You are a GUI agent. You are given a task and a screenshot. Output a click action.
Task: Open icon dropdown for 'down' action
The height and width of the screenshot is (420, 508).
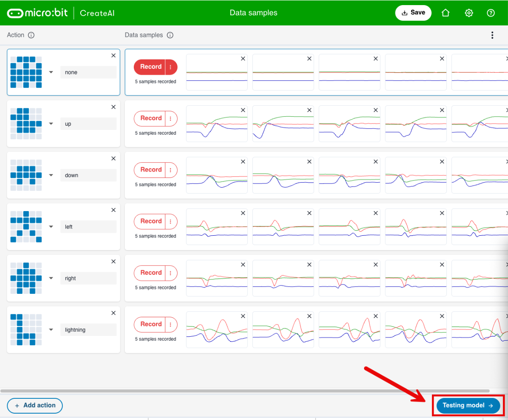tap(51, 175)
